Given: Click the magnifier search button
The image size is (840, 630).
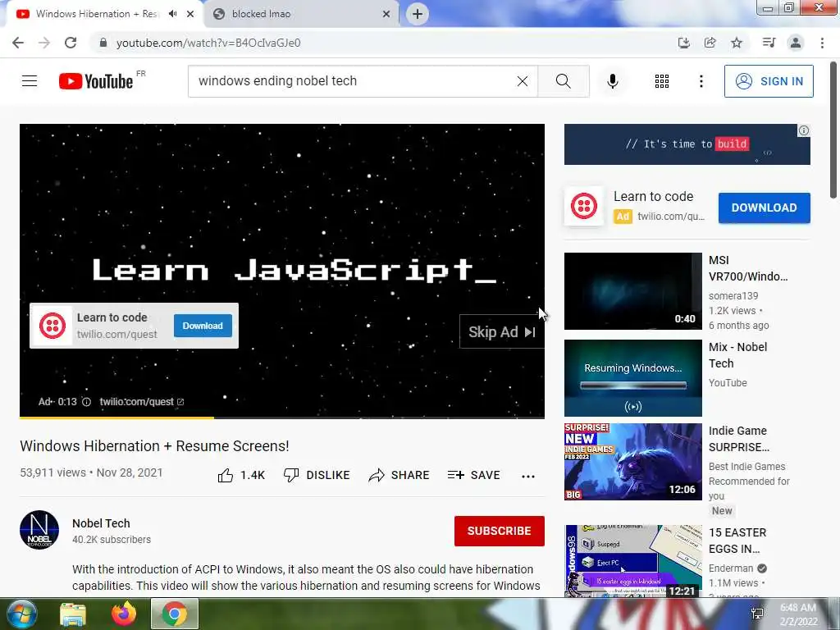Looking at the screenshot, I should coord(563,81).
